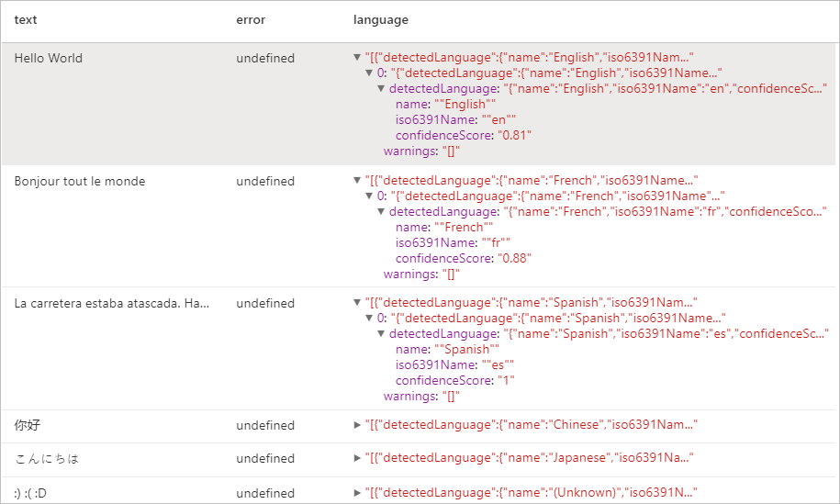Select the 'Hello World' text cell
The image size is (840, 504).
click(49, 58)
